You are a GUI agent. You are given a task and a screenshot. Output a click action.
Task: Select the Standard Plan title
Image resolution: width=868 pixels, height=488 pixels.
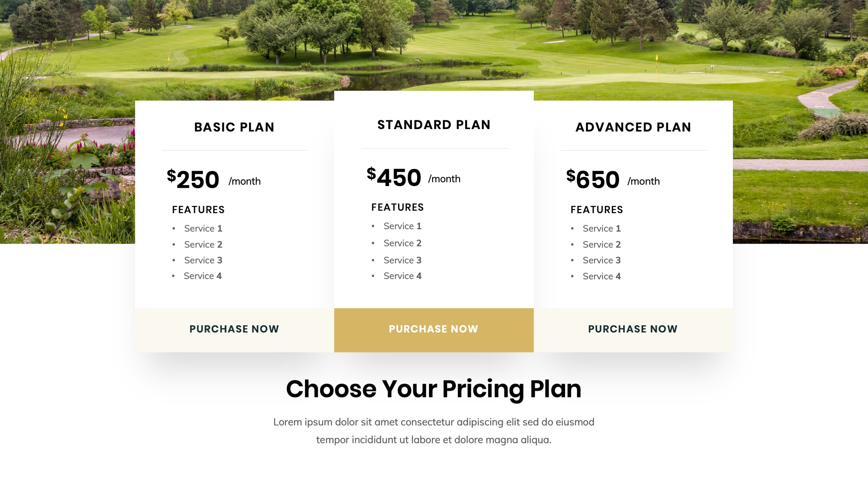click(434, 124)
